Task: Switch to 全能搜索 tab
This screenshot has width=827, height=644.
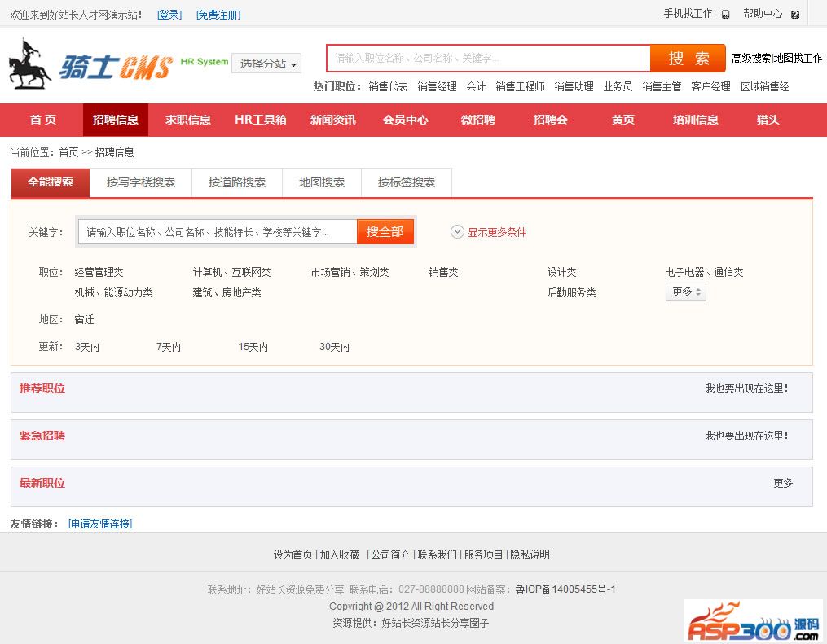Action: (51, 182)
